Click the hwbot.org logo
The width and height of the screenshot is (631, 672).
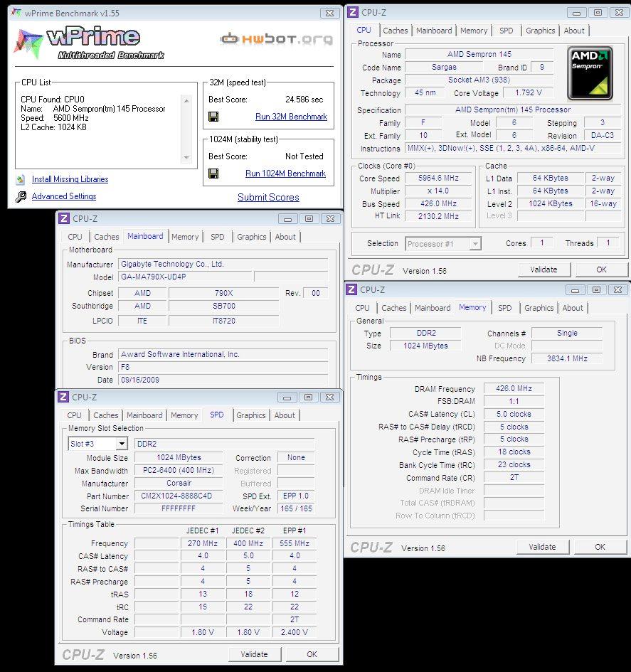[x=277, y=39]
